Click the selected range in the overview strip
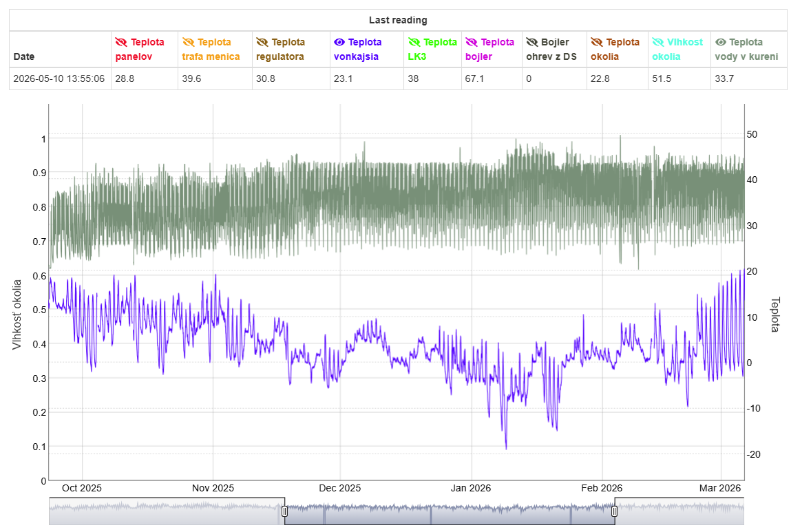The height and width of the screenshot is (532, 791). click(450, 511)
